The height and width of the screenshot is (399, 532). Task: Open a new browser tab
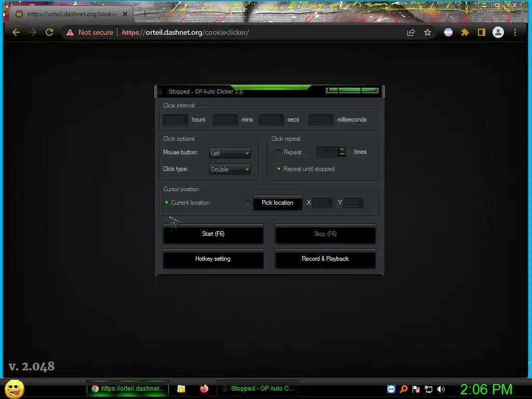pyautogui.click(x=144, y=14)
